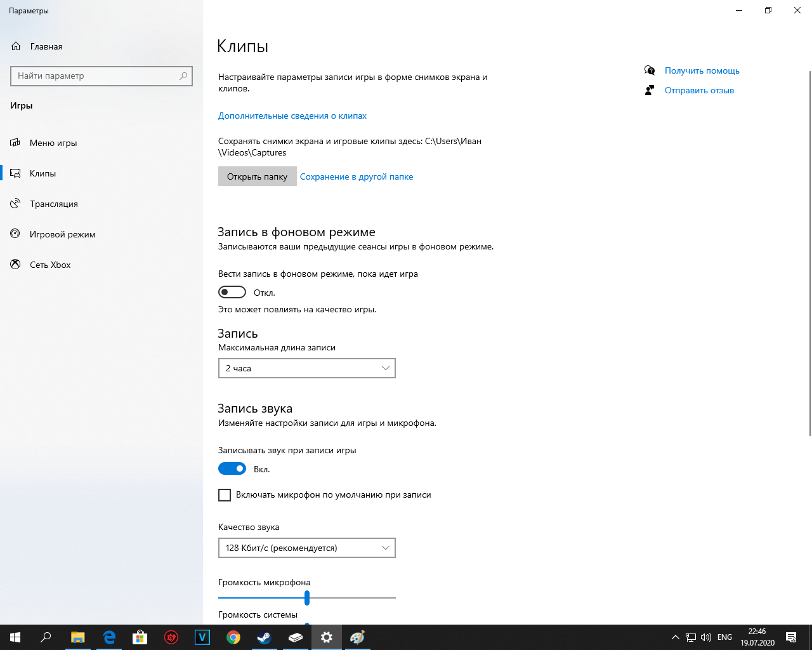Toggle background recording switch Откл.

232,292
